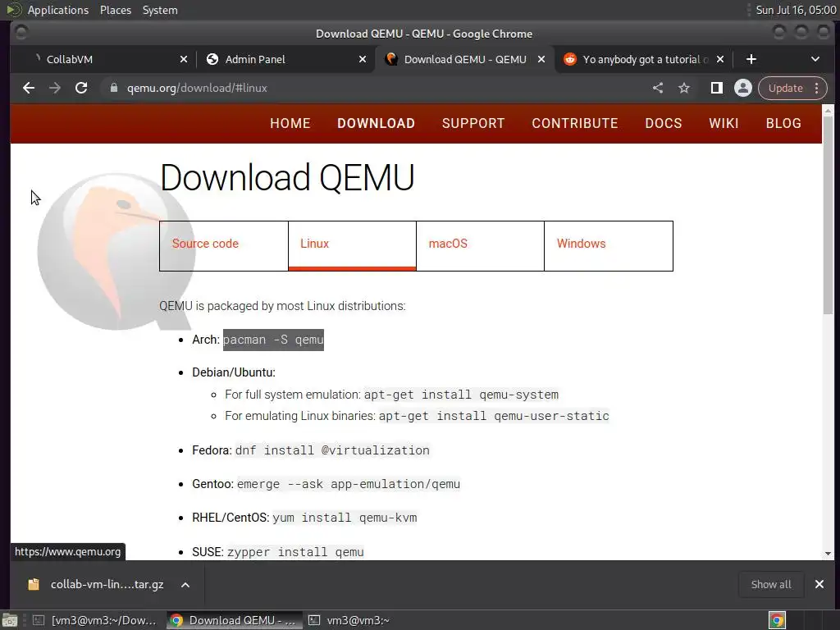
Task: Select the Download QEMU tab
Action: [x=465, y=59]
